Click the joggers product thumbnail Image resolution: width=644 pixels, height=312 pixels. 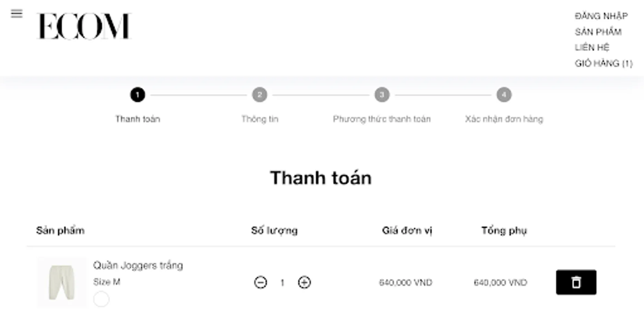[62, 282]
